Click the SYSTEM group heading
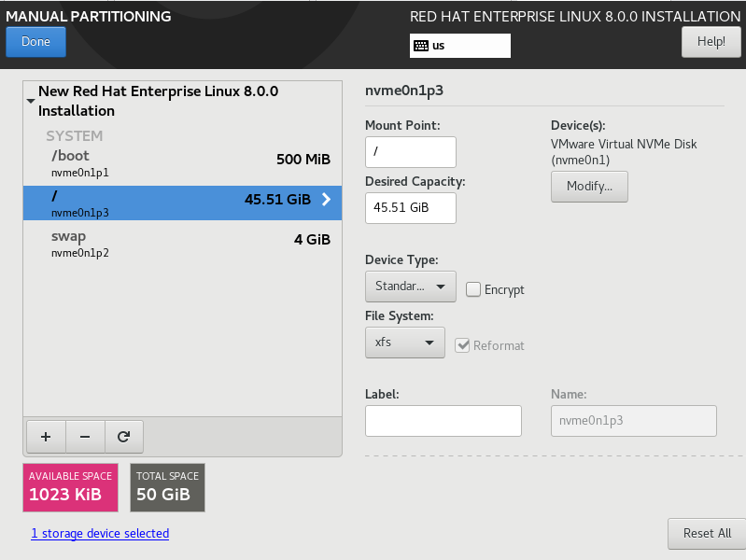 point(74,136)
